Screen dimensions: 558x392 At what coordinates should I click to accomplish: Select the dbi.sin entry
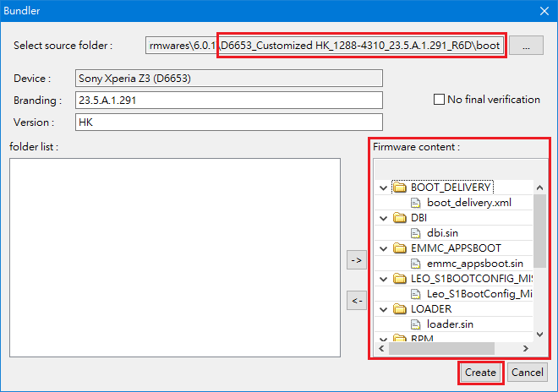point(442,233)
